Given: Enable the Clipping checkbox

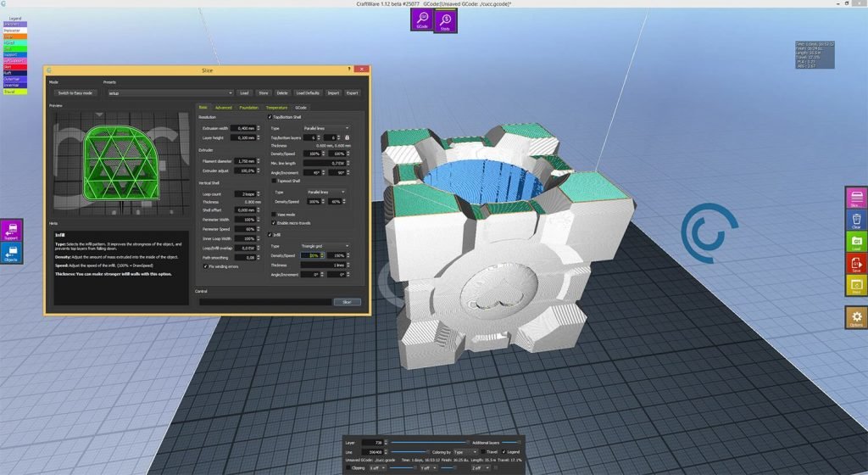Looking at the screenshot, I should tap(348, 468).
